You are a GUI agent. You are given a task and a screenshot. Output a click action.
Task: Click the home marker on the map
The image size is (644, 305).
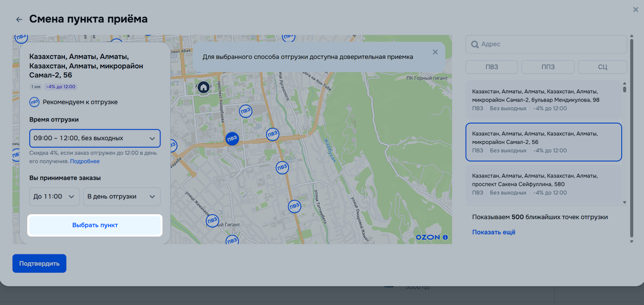[x=203, y=87]
